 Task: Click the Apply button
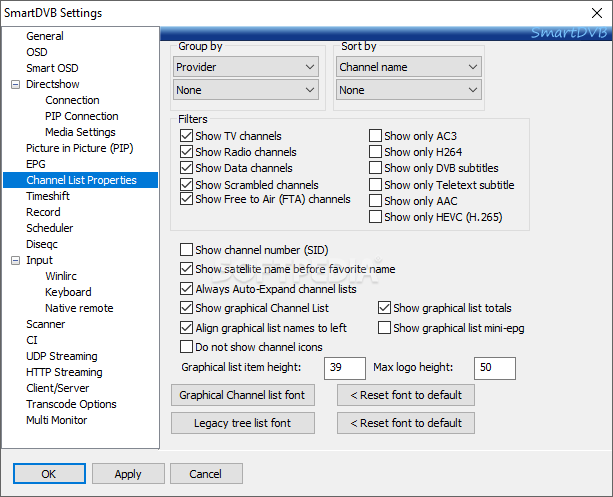coord(128,474)
